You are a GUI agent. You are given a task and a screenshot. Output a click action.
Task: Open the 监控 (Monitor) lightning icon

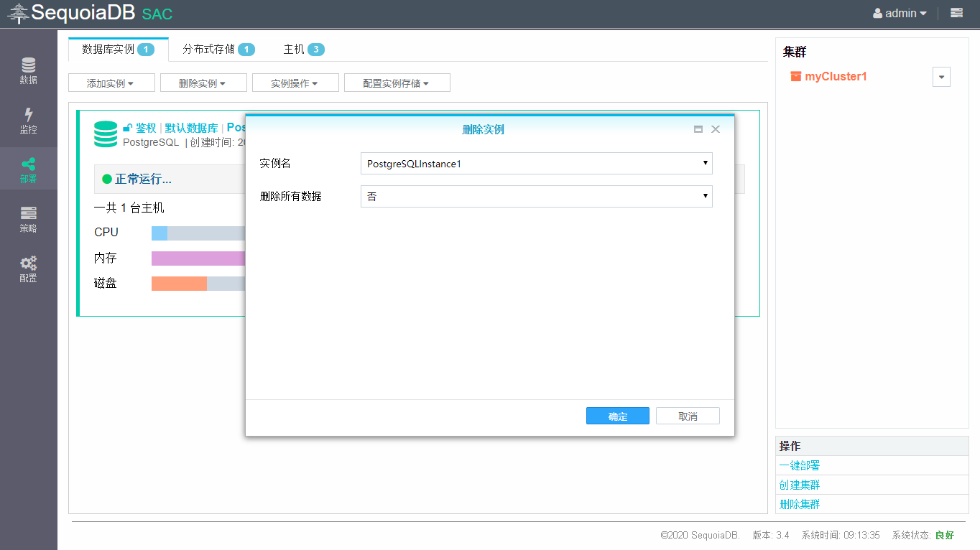28,120
